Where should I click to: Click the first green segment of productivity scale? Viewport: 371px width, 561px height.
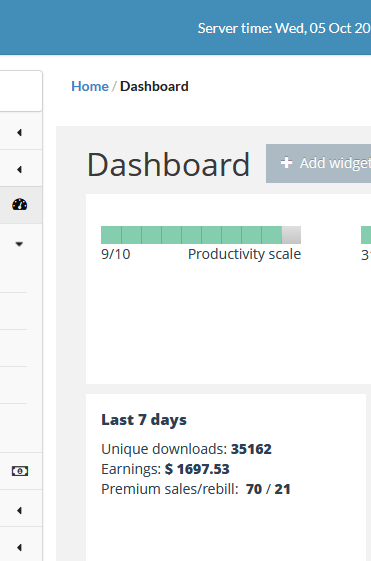(x=111, y=235)
